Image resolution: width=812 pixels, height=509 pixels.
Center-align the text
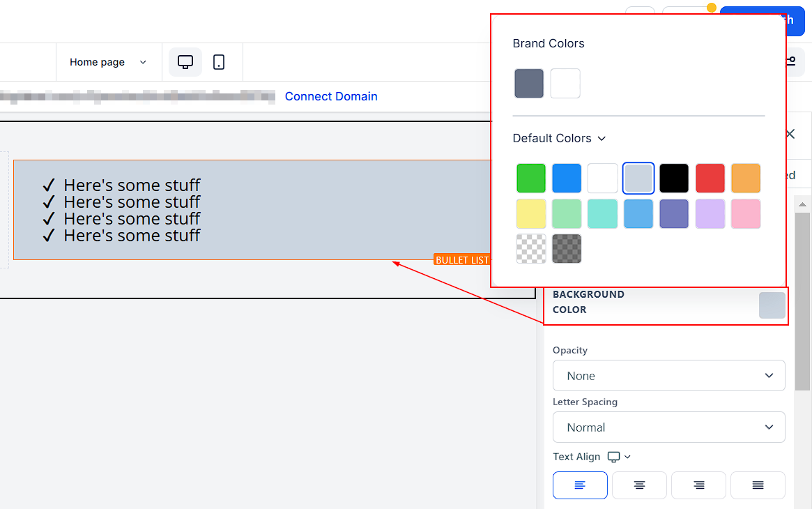click(639, 485)
